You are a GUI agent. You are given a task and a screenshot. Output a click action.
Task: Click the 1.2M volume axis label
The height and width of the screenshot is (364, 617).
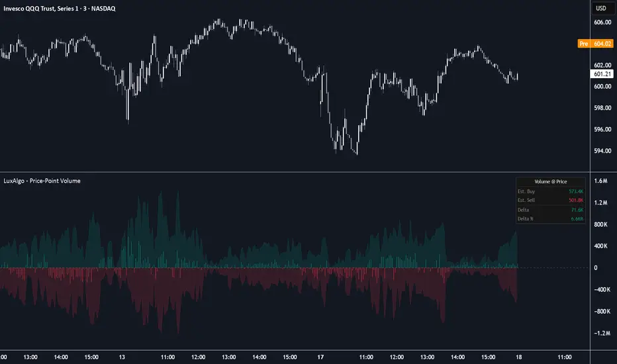tap(600, 203)
